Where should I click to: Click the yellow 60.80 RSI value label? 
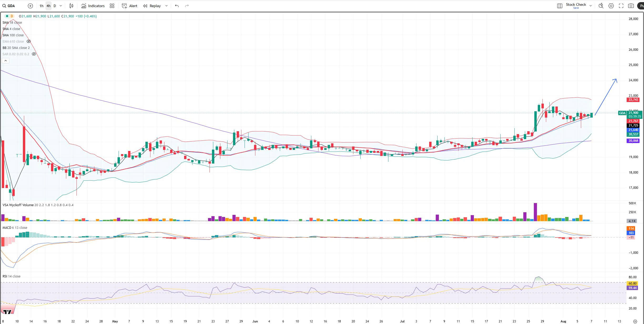click(632, 283)
